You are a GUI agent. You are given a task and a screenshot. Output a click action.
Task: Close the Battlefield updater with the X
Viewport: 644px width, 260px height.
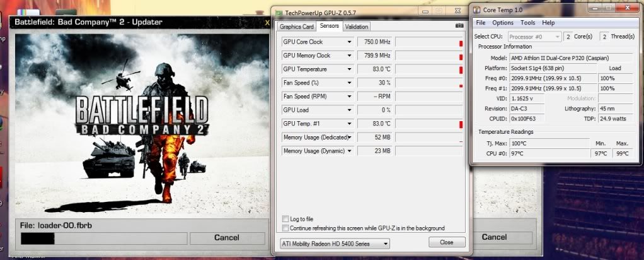click(x=268, y=23)
